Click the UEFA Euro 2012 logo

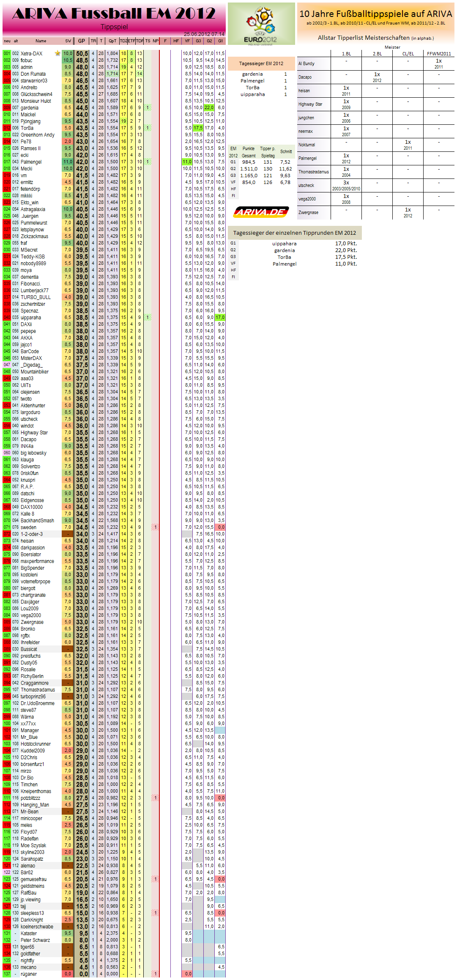pyautogui.click(x=261, y=24)
